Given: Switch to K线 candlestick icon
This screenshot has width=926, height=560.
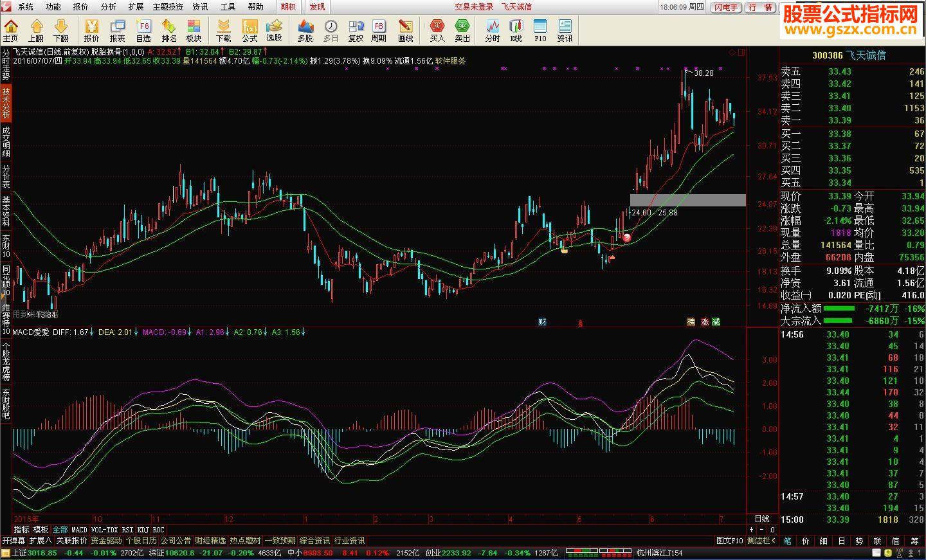Looking at the screenshot, I should click(x=516, y=30).
